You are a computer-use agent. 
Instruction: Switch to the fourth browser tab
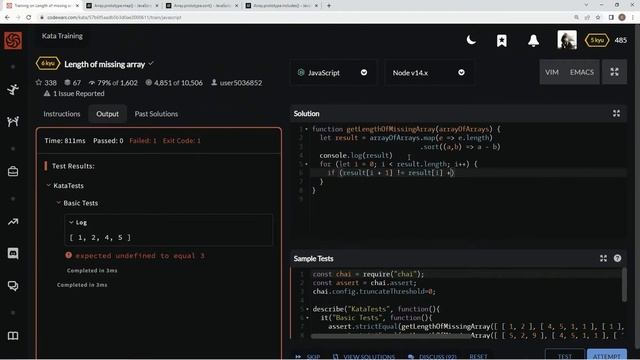coord(281,6)
